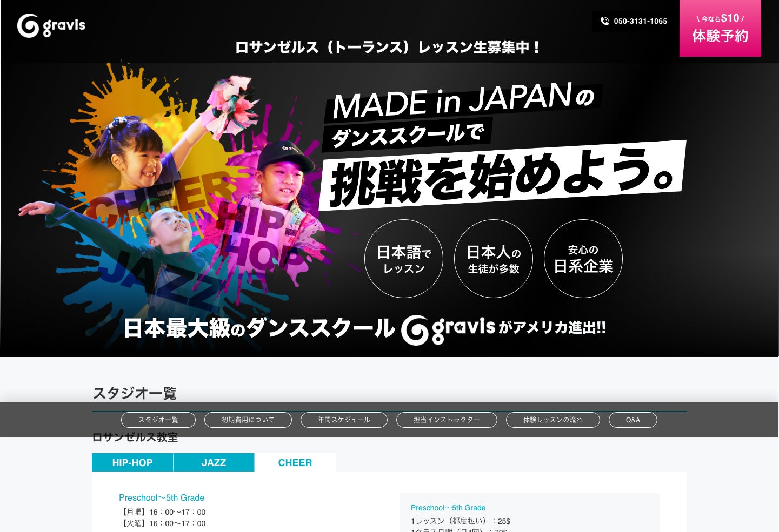Click the 挑戦を始めよう。 slogan text

(503, 176)
